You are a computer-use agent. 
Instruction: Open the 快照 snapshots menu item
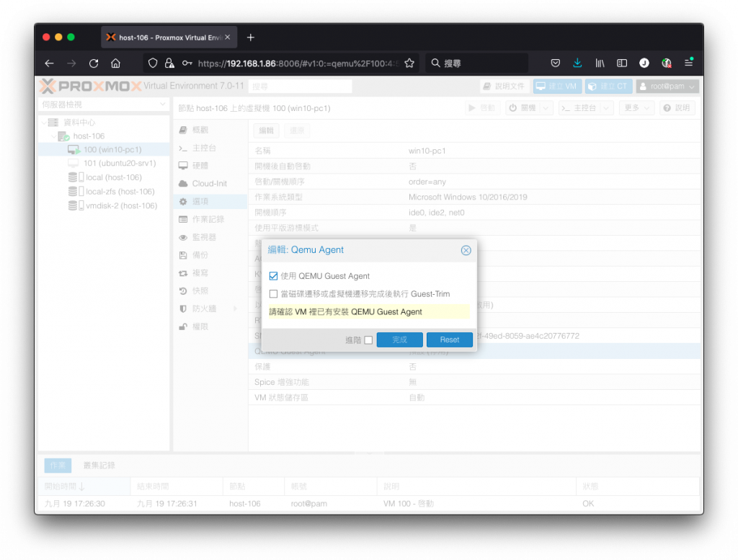[210, 291]
